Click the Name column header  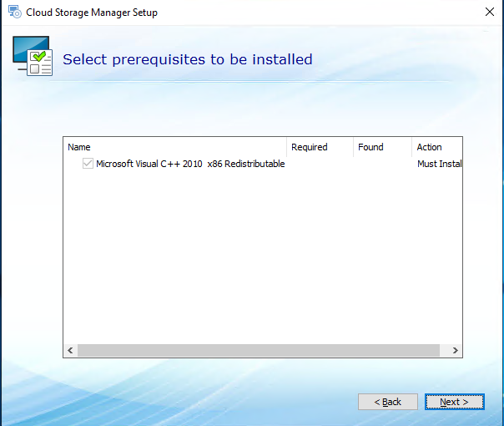[x=175, y=147]
